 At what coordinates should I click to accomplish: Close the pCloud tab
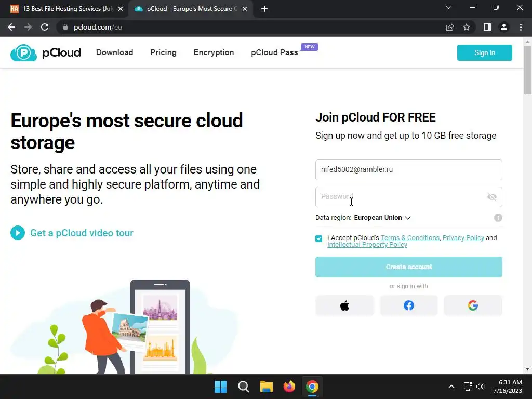[245, 9]
